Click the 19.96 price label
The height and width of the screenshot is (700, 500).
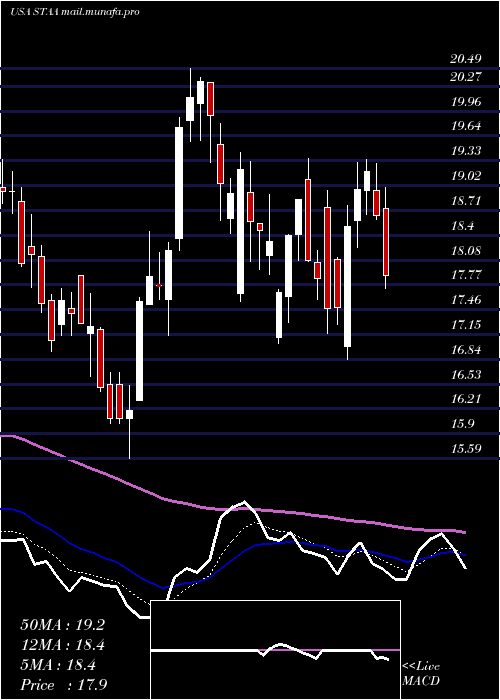click(466, 102)
